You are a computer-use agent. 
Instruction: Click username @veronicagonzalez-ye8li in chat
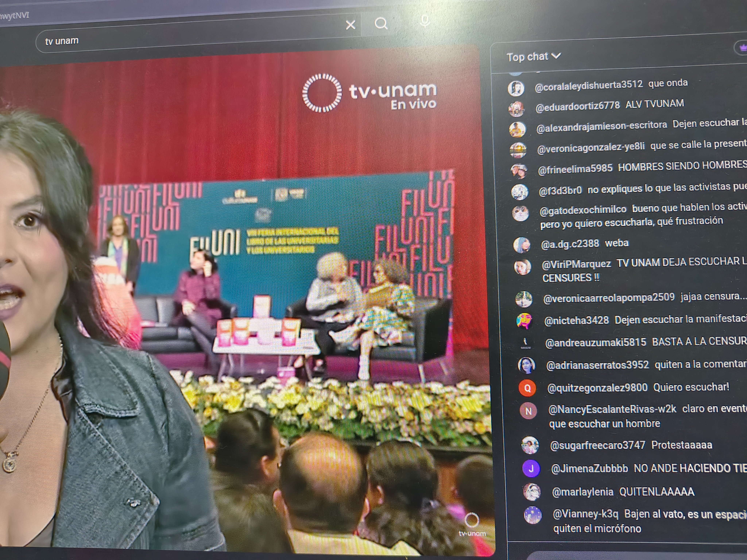pos(591,147)
